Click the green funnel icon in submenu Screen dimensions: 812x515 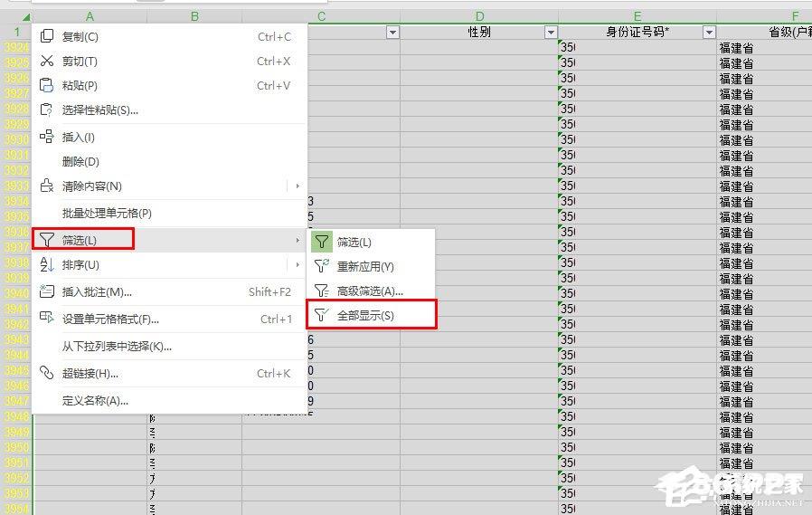[x=322, y=242]
